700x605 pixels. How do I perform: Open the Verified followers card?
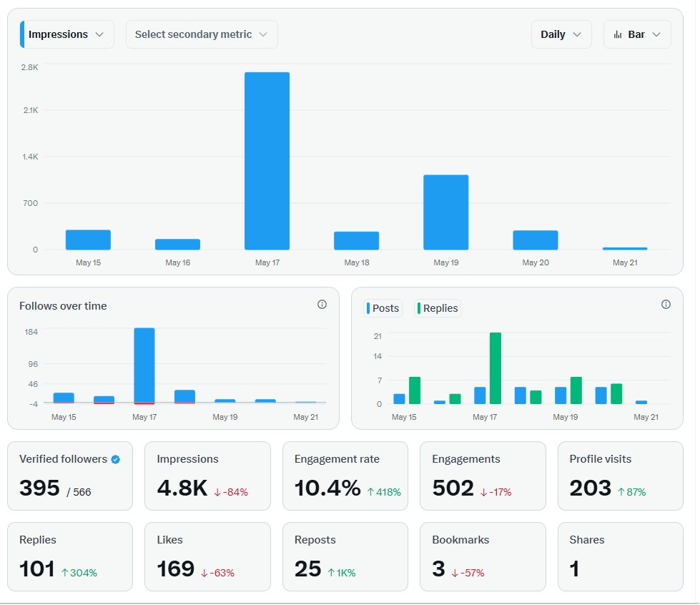tap(70, 476)
